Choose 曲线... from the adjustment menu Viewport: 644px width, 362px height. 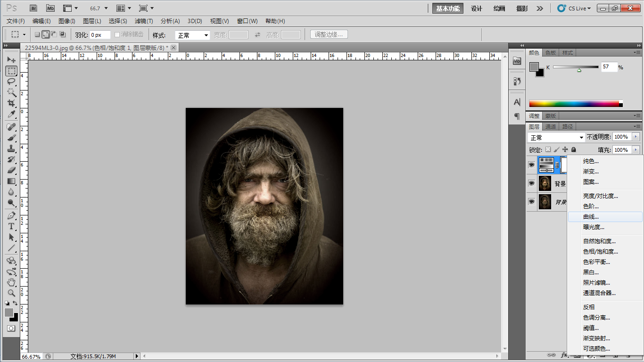click(591, 217)
